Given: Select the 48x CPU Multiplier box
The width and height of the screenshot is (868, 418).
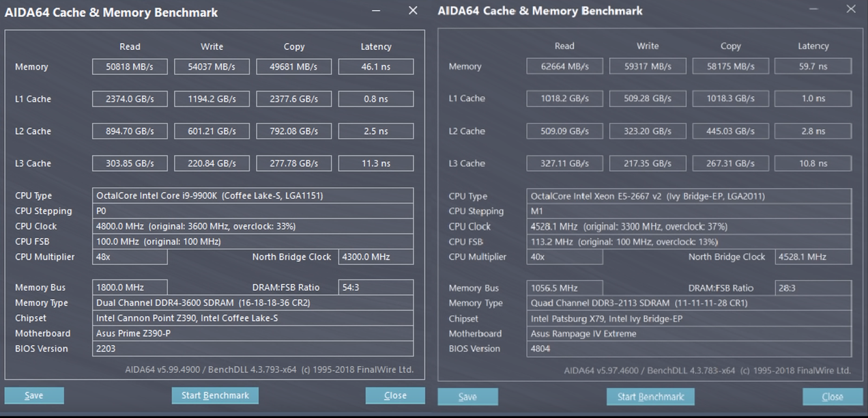Looking at the screenshot, I should [130, 257].
